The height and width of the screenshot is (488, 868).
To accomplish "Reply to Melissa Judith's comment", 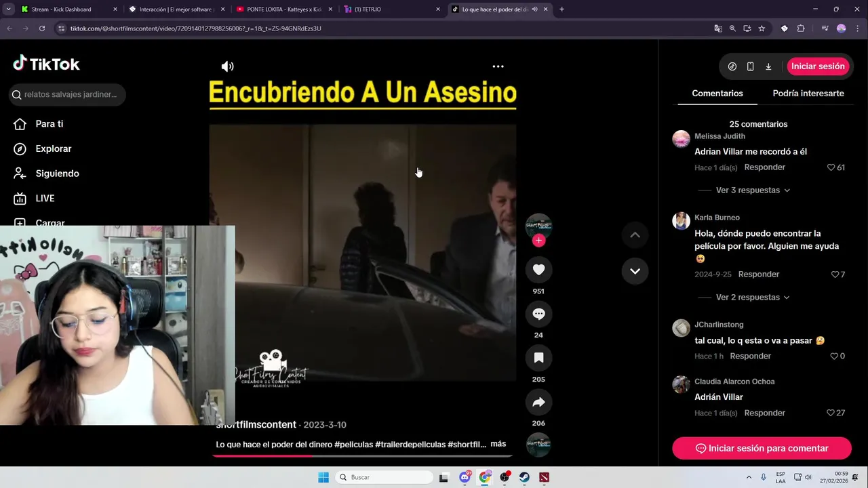I will [x=765, y=167].
